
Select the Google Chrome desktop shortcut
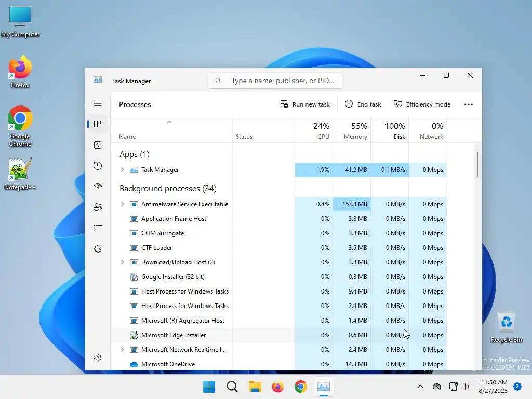[x=20, y=126]
